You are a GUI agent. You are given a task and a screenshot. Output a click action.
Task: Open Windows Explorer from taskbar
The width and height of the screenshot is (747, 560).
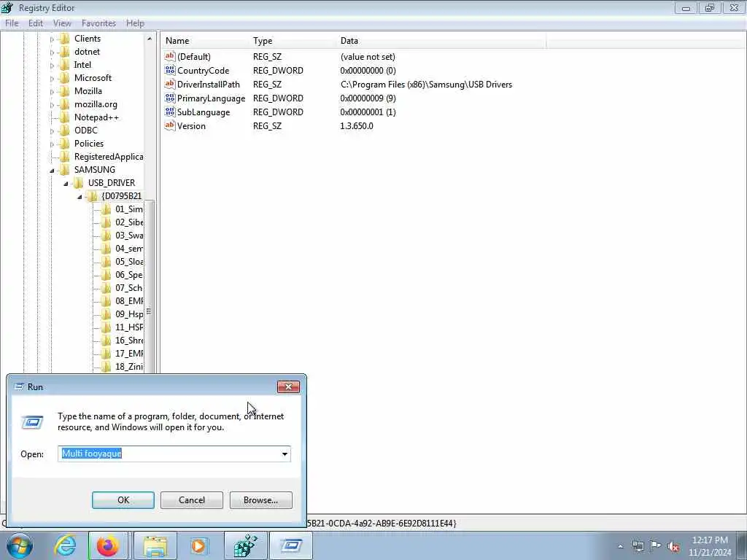pyautogui.click(x=155, y=545)
